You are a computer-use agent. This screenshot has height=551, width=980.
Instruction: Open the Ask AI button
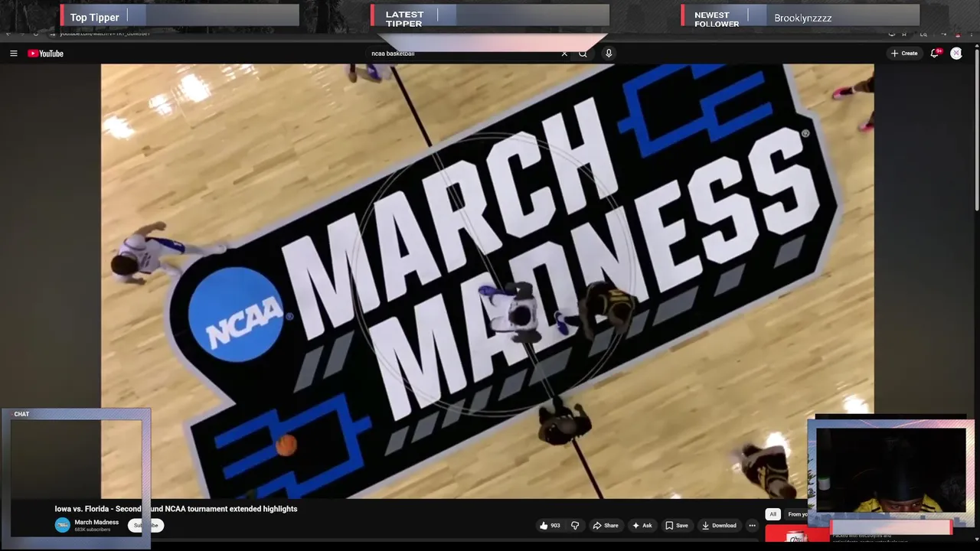642,526
